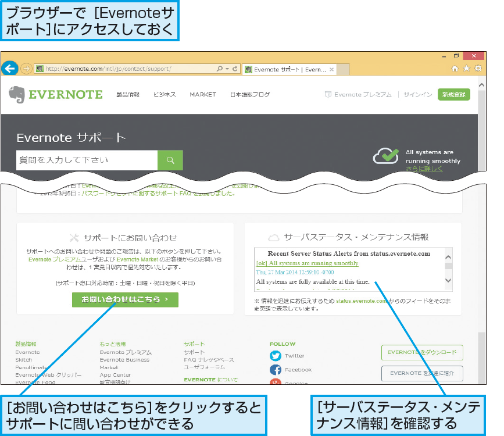
Task: Open browser Tools gear icon
Action: tap(478, 68)
